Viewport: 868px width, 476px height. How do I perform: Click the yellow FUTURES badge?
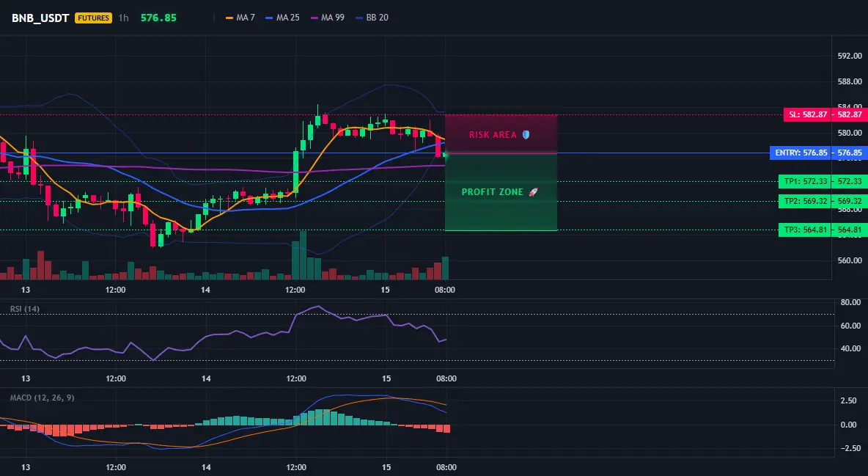94,18
